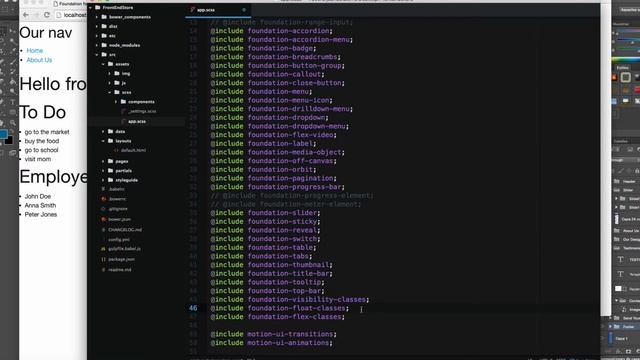Click the Photoshop color spectrum bar
The width and height of the screenshot is (640, 360).
point(626,60)
